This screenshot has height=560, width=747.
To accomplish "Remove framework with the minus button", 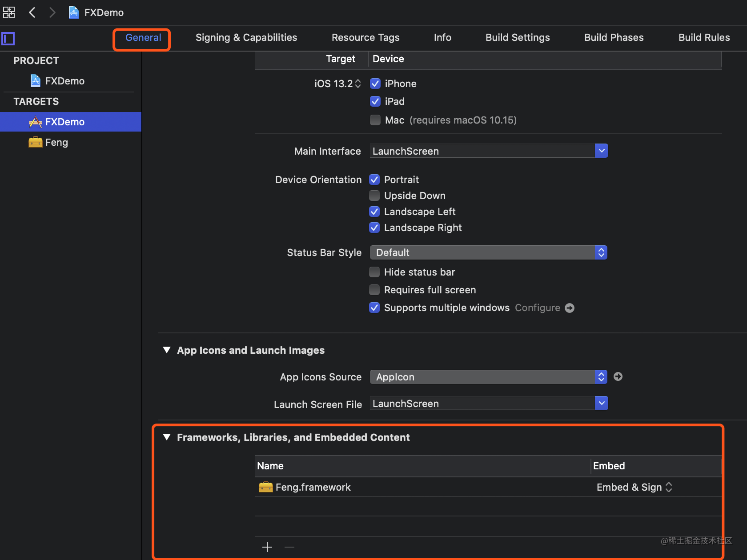I will (x=289, y=547).
